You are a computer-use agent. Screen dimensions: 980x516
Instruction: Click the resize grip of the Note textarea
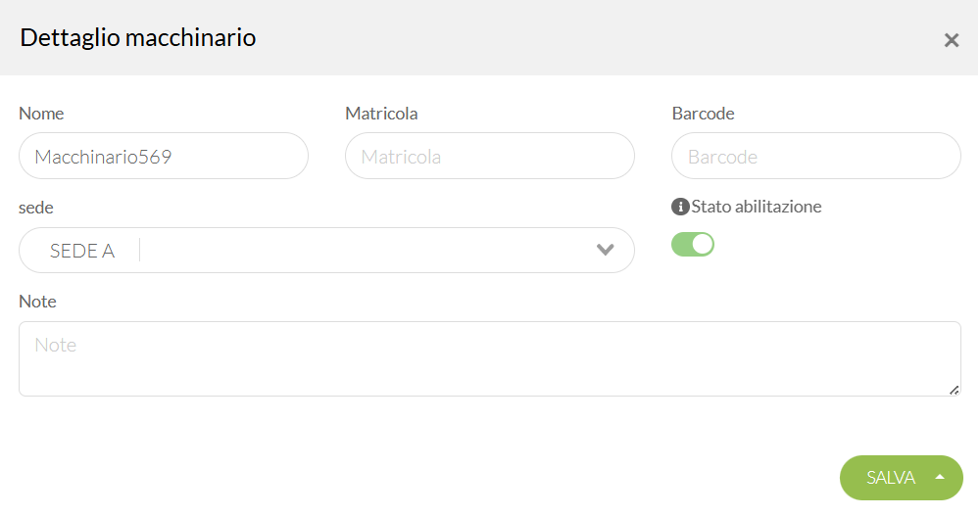pyautogui.click(x=954, y=391)
